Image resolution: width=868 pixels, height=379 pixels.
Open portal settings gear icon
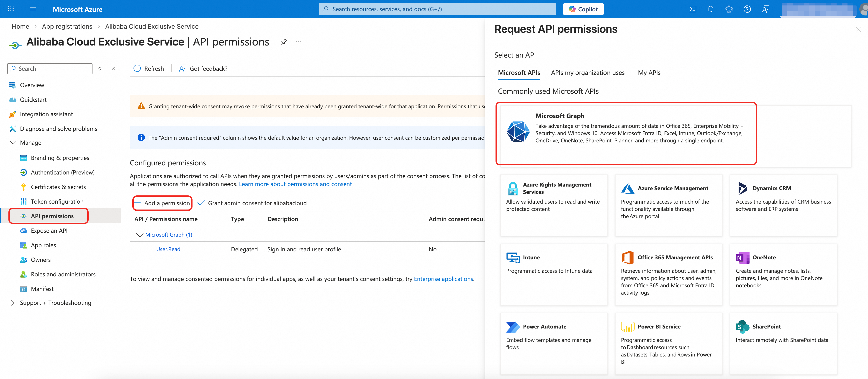pyautogui.click(x=729, y=9)
